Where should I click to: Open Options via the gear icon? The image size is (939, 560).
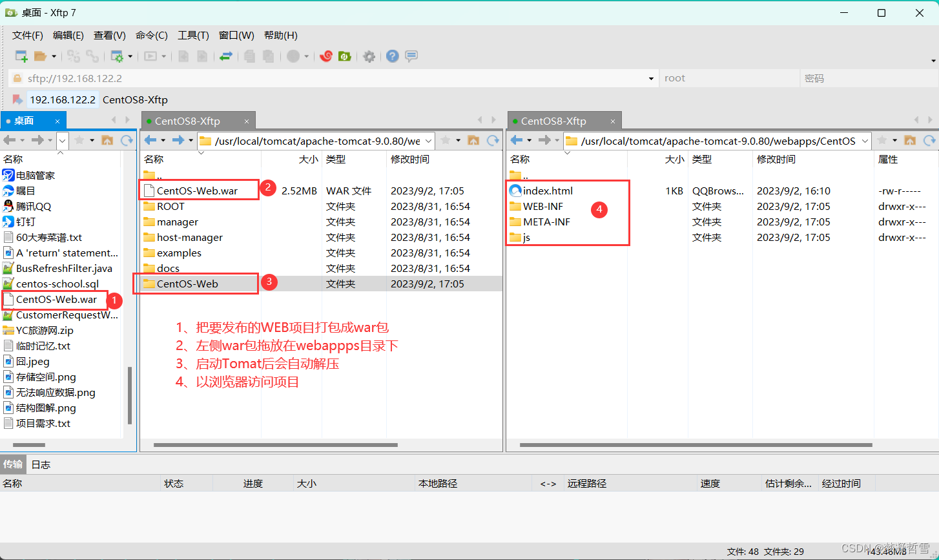(369, 56)
